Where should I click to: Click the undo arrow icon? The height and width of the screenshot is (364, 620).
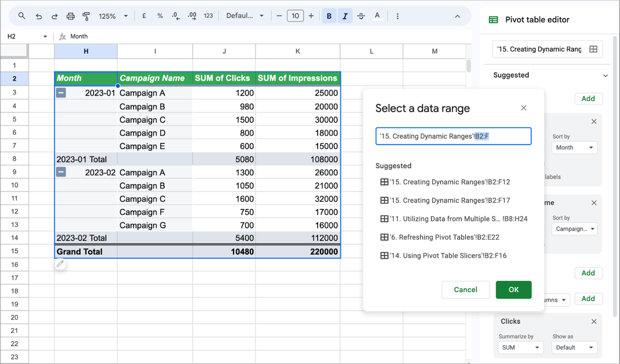pos(39,16)
